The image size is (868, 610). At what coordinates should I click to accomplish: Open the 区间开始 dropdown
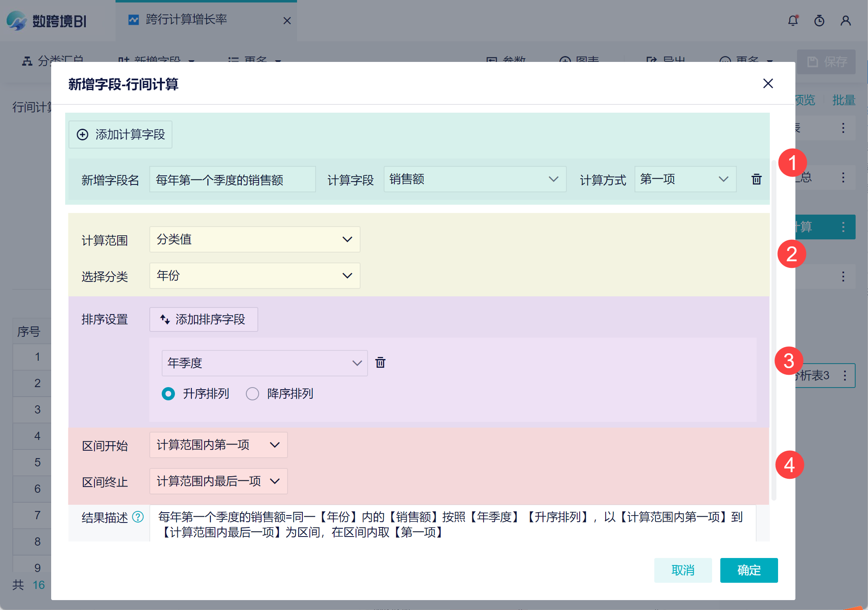[218, 445]
